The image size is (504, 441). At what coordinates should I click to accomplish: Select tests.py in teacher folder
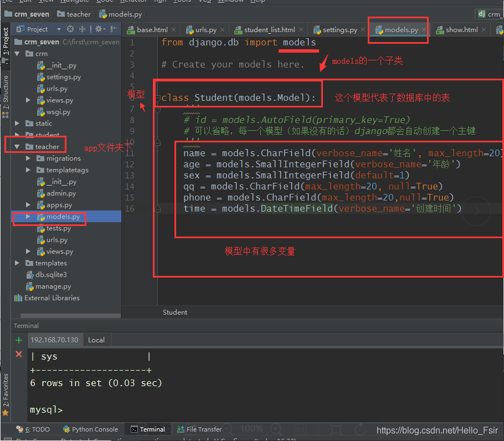[x=54, y=228]
